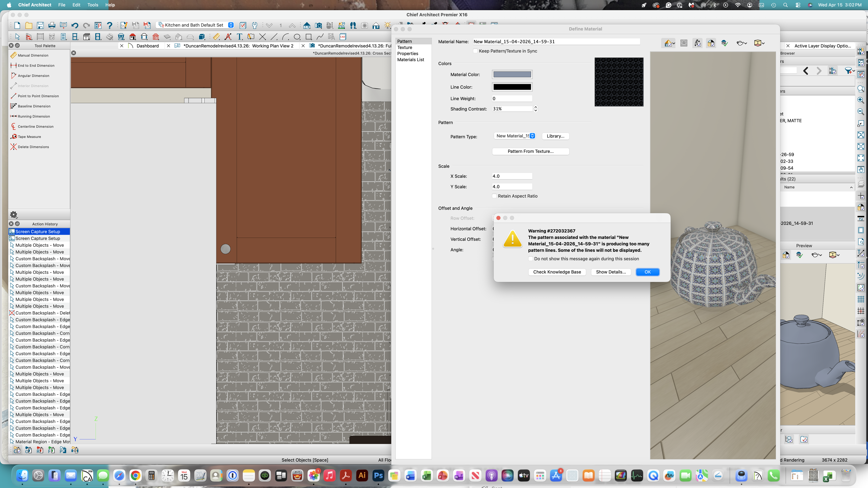
Task: Check the Retain Aspect Ratio box
Action: click(494, 196)
